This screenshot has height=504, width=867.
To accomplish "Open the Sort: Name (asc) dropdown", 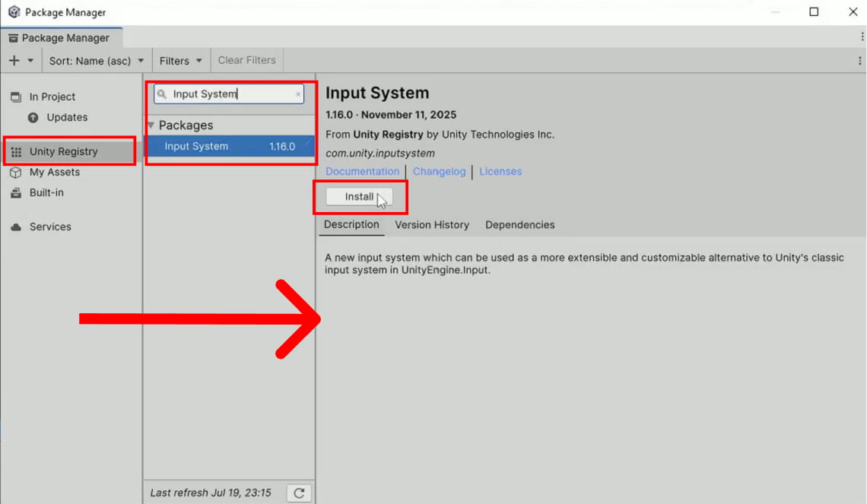I will pos(97,61).
